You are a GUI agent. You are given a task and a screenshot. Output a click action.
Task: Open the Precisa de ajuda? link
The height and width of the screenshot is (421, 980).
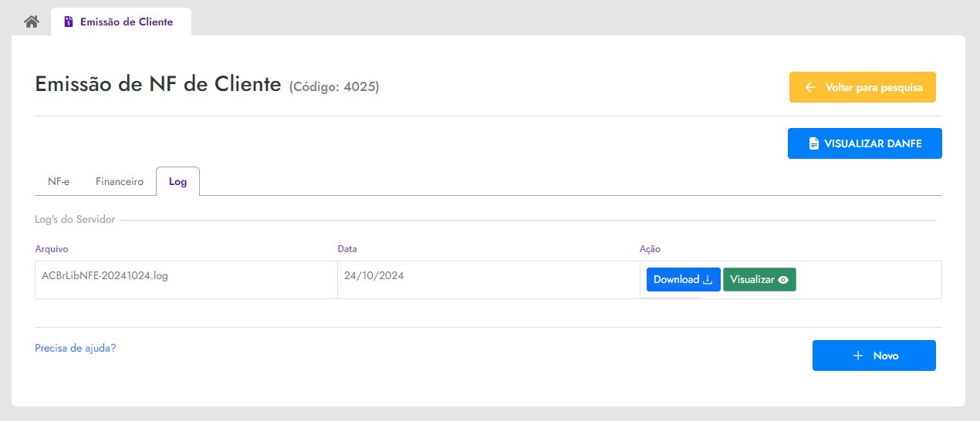point(76,348)
